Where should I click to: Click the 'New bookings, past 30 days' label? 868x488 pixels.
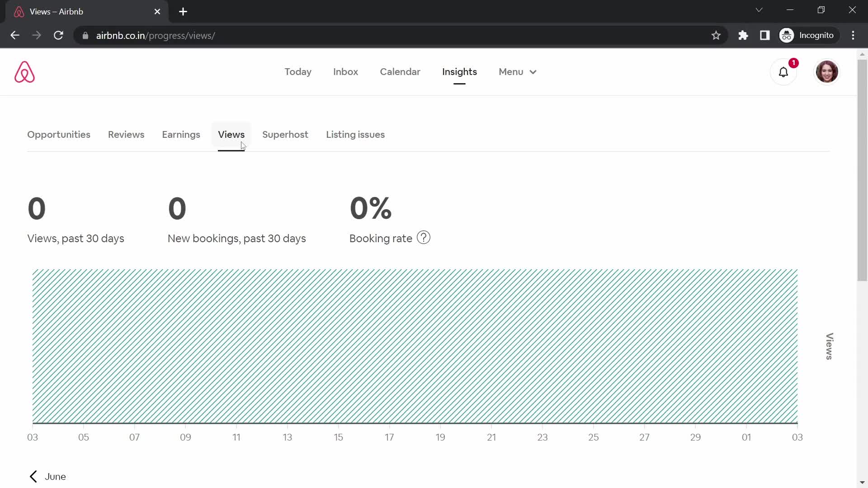point(236,239)
